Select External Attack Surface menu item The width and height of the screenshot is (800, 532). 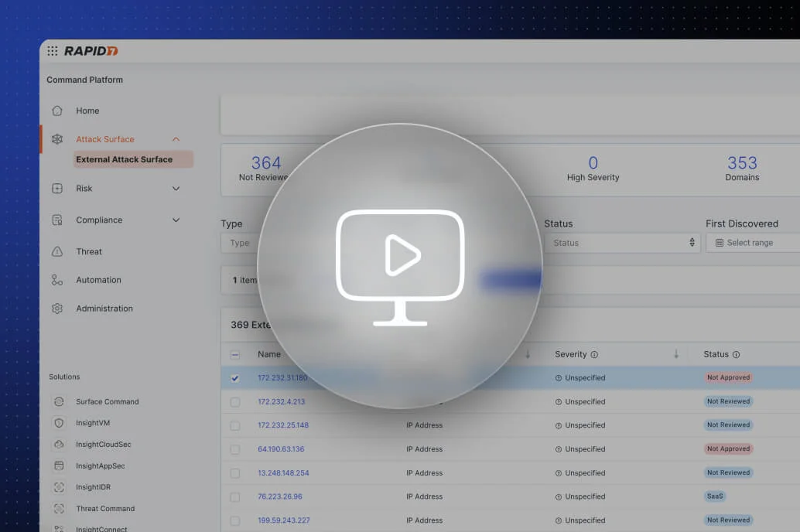click(x=124, y=159)
